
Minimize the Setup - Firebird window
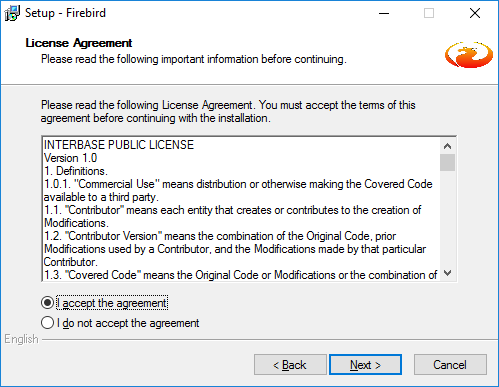[384, 13]
